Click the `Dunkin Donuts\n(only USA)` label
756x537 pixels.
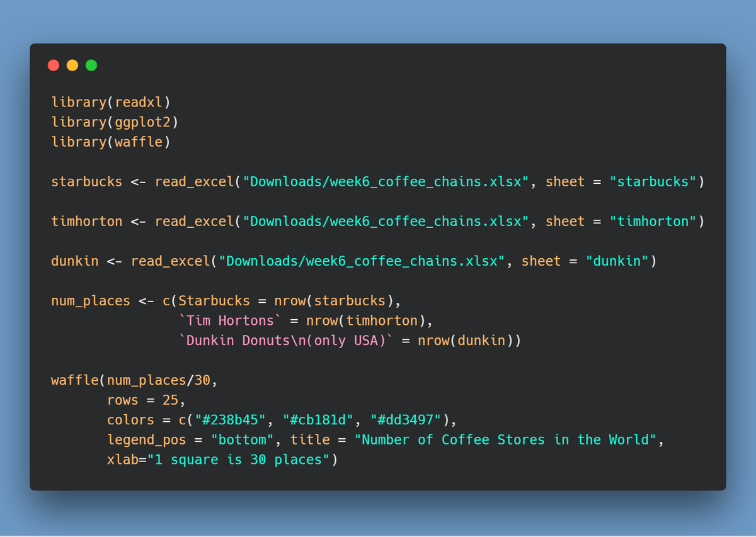[x=285, y=341]
